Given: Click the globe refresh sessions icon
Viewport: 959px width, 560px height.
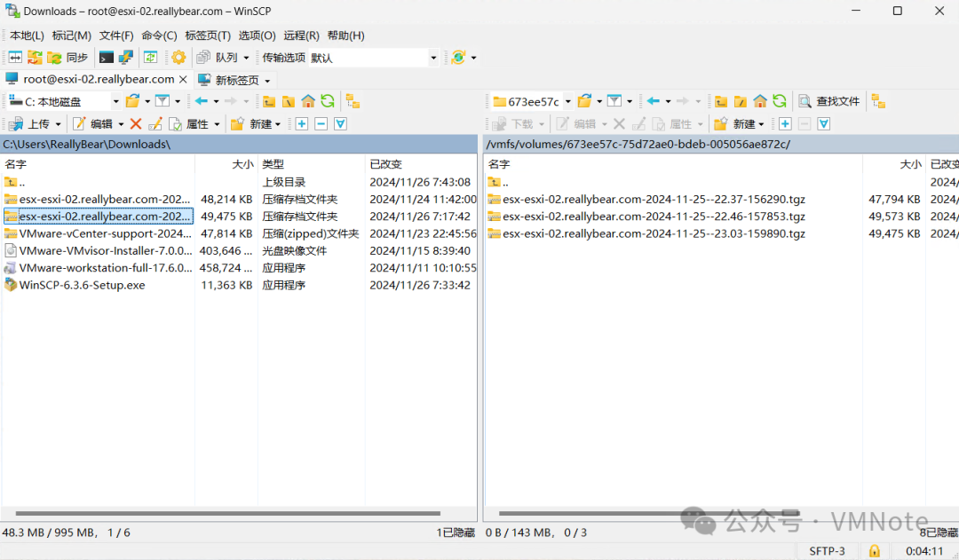Looking at the screenshot, I should pyautogui.click(x=459, y=58).
